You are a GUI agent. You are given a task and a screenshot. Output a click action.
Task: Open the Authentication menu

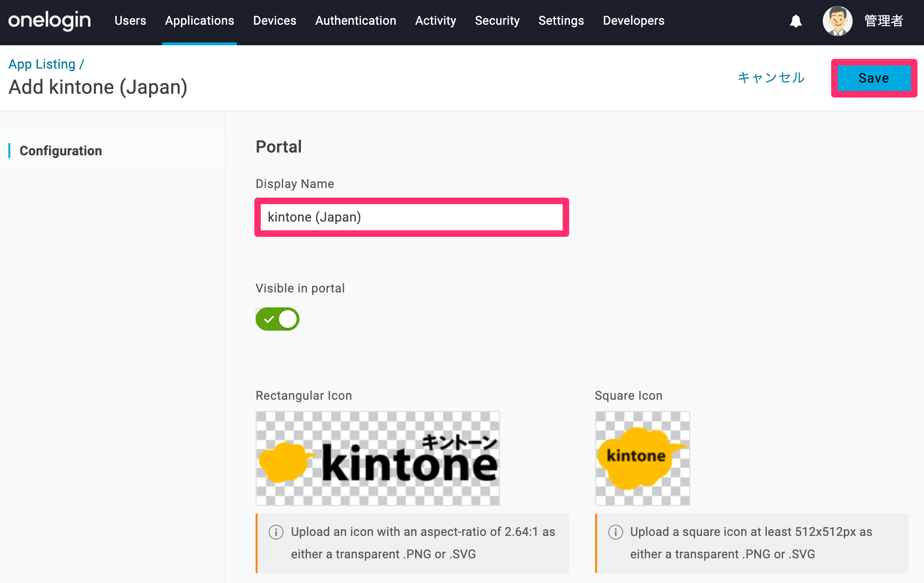click(356, 21)
